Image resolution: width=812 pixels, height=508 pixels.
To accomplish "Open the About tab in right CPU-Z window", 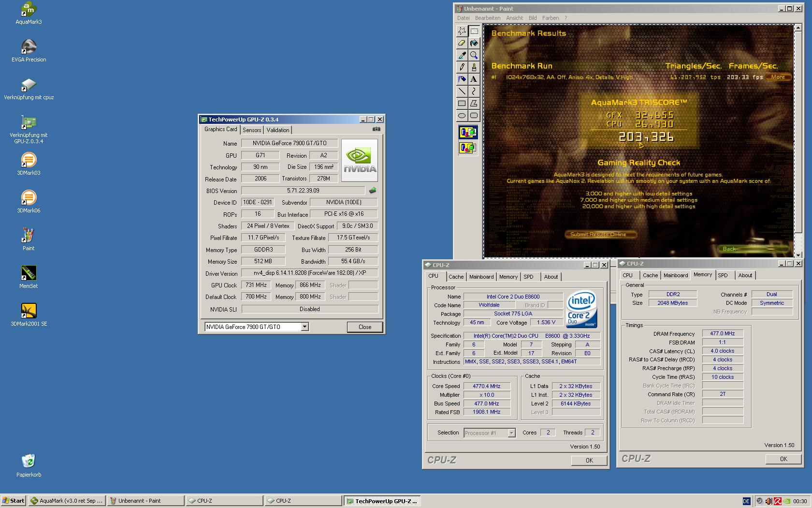I will coord(745,275).
